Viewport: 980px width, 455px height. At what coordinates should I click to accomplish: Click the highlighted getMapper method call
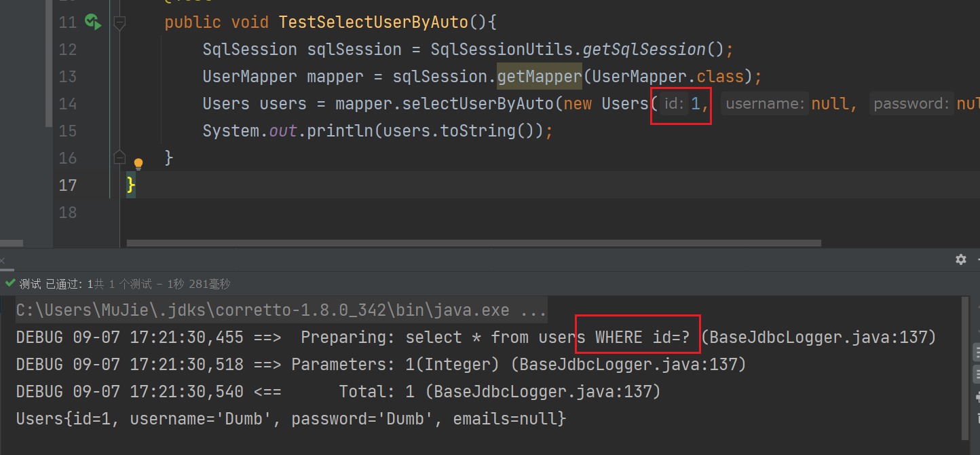click(540, 77)
